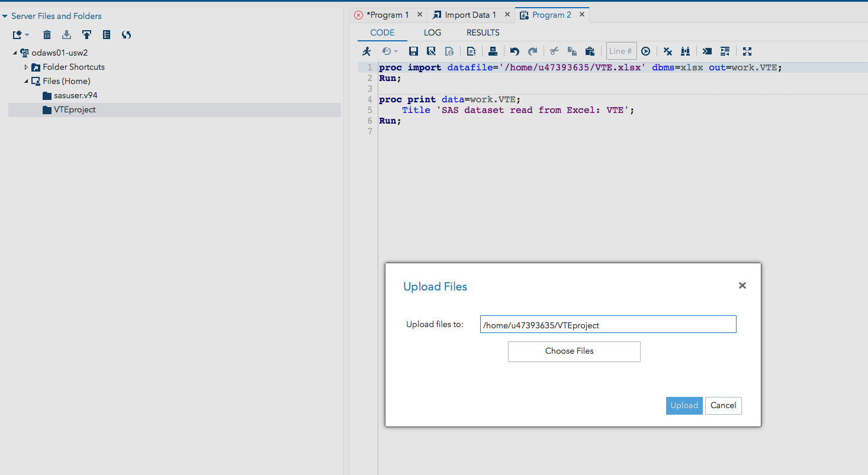
Task: Edit the upload destination path field
Action: point(607,324)
